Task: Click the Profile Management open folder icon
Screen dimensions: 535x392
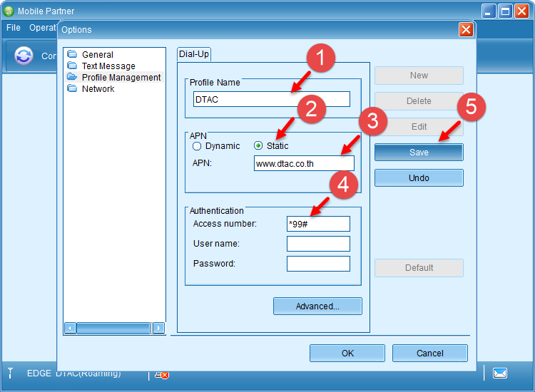Action: [x=72, y=77]
